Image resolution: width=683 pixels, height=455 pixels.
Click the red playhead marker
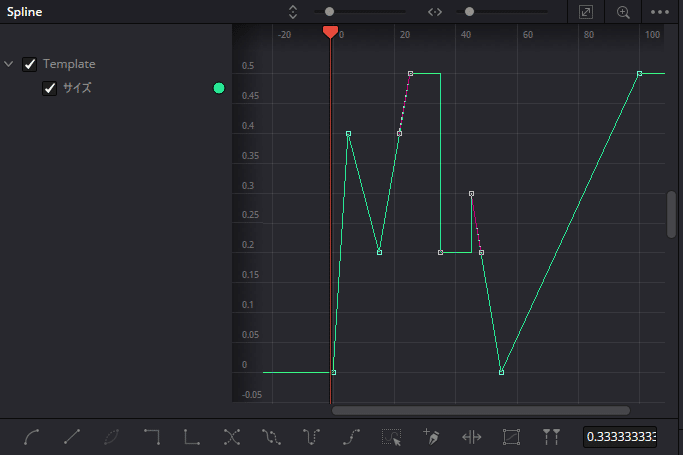[x=330, y=31]
